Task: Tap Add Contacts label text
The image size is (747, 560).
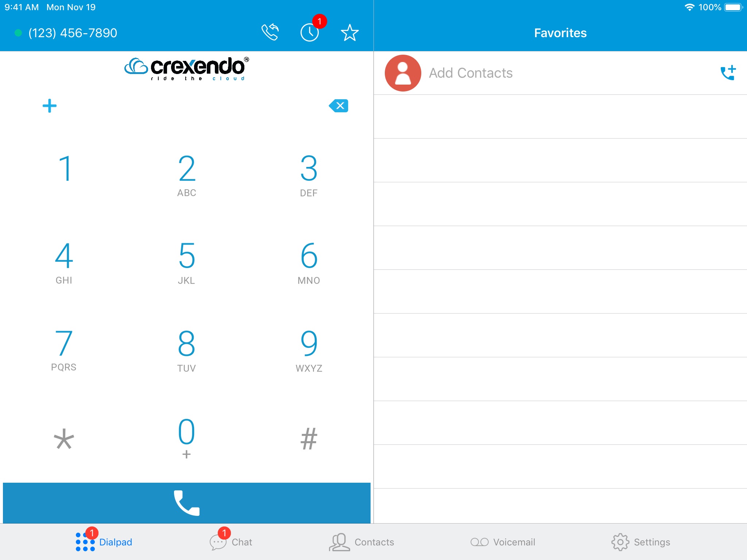Action: pos(470,72)
